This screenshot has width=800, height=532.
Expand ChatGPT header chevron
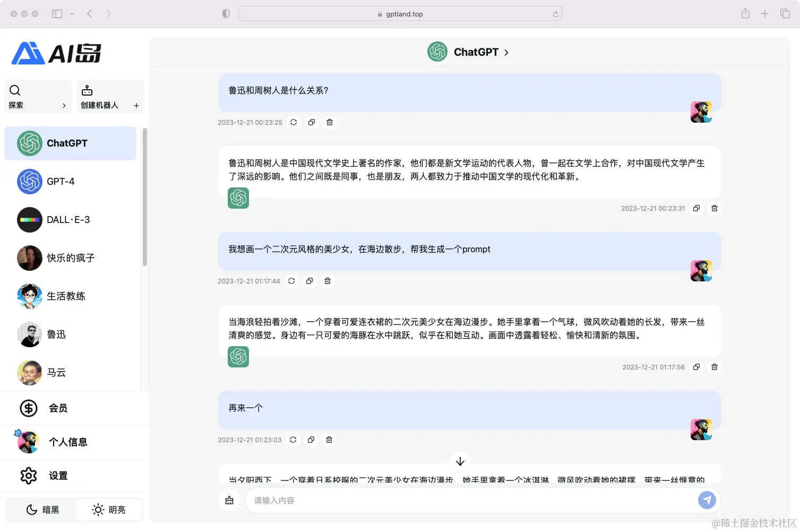(506, 53)
